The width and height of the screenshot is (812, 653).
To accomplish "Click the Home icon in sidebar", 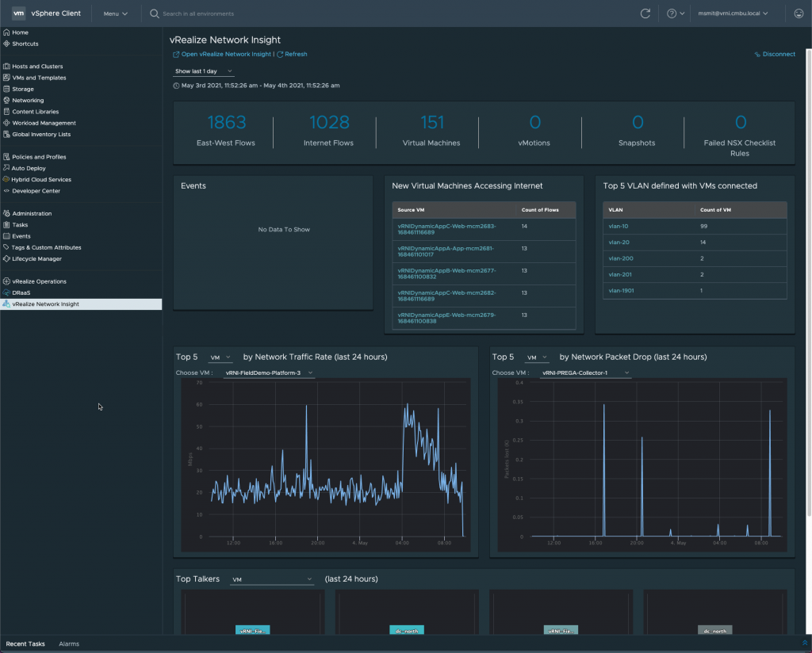I will pos(6,32).
